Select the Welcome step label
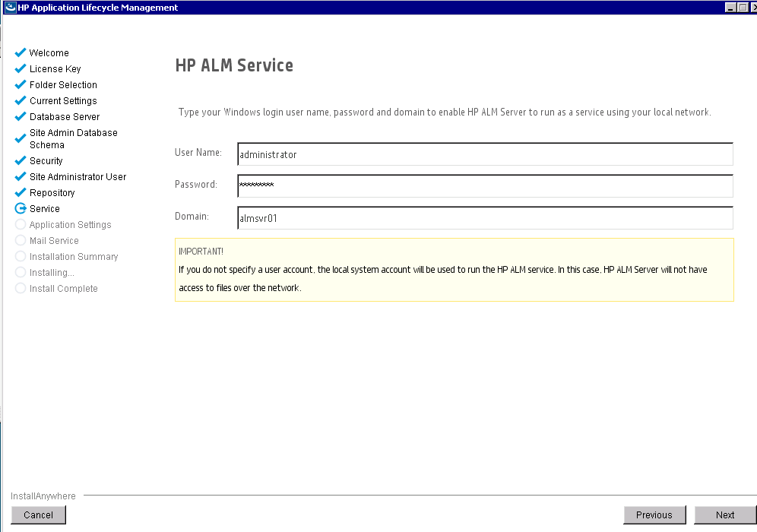Viewport: 757px width, 532px height. (49, 52)
